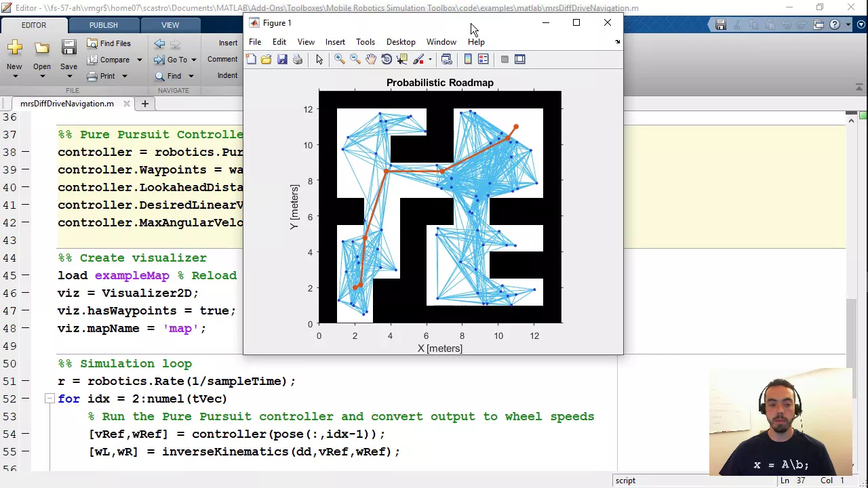
Task: Click New file plus icon in Editor
Action: click(14, 47)
